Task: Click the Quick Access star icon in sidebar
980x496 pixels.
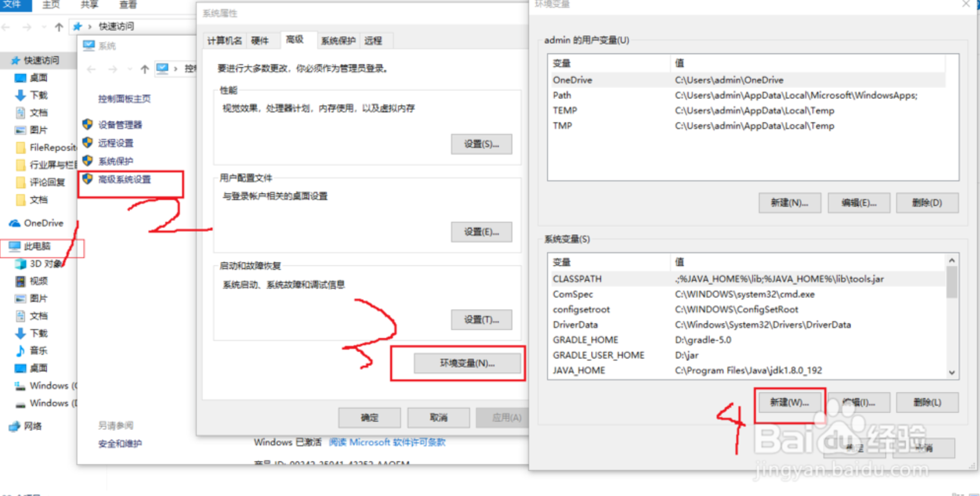Action: click(x=16, y=60)
